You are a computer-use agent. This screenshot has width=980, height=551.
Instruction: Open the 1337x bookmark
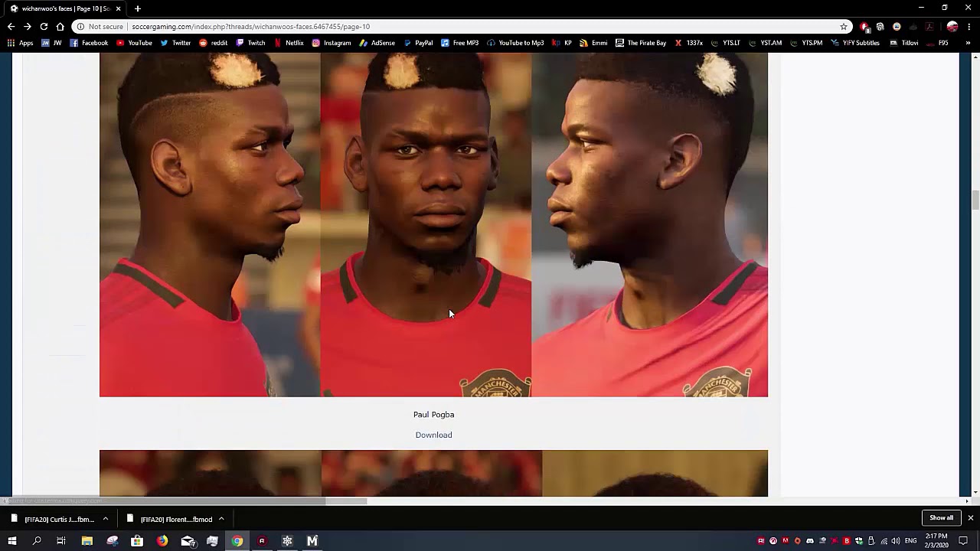coord(688,43)
